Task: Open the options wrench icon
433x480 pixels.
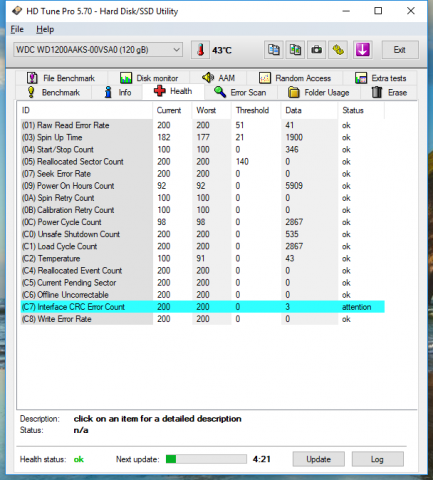Action: point(338,50)
